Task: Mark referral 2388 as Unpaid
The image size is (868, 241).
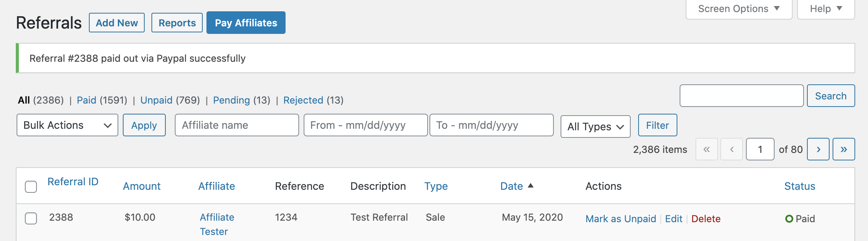Action: (620, 219)
